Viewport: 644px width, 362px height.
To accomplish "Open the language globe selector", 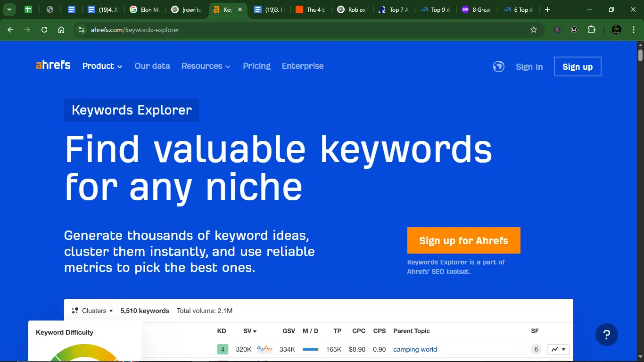I will tap(498, 66).
